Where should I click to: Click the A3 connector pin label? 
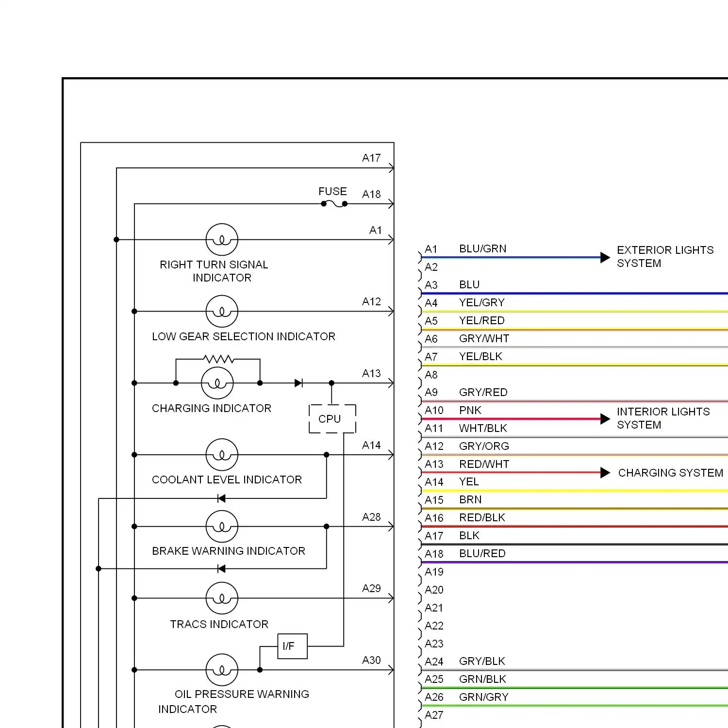pos(431,285)
